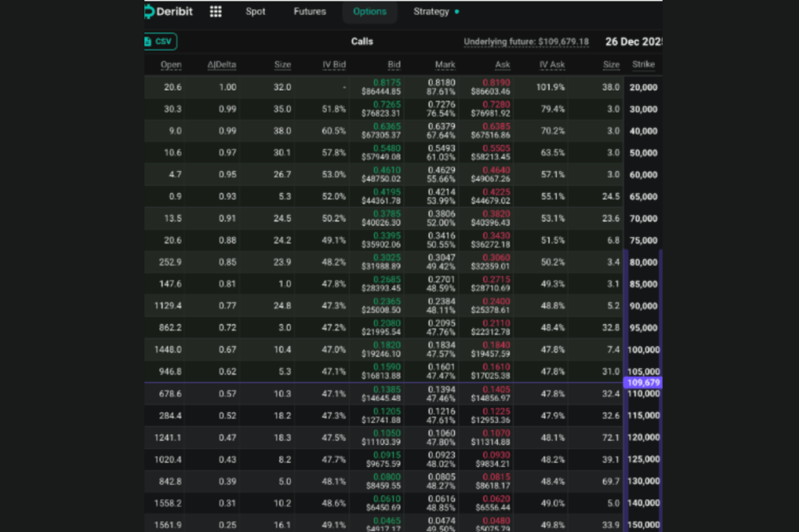Sort by the Strike column header
This screenshot has height=532, width=799.
click(x=643, y=64)
